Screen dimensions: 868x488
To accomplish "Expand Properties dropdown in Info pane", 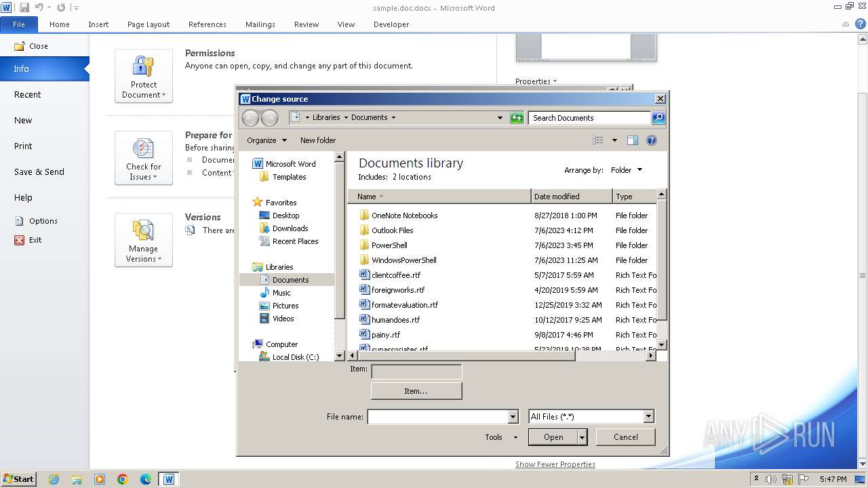I will coord(536,81).
